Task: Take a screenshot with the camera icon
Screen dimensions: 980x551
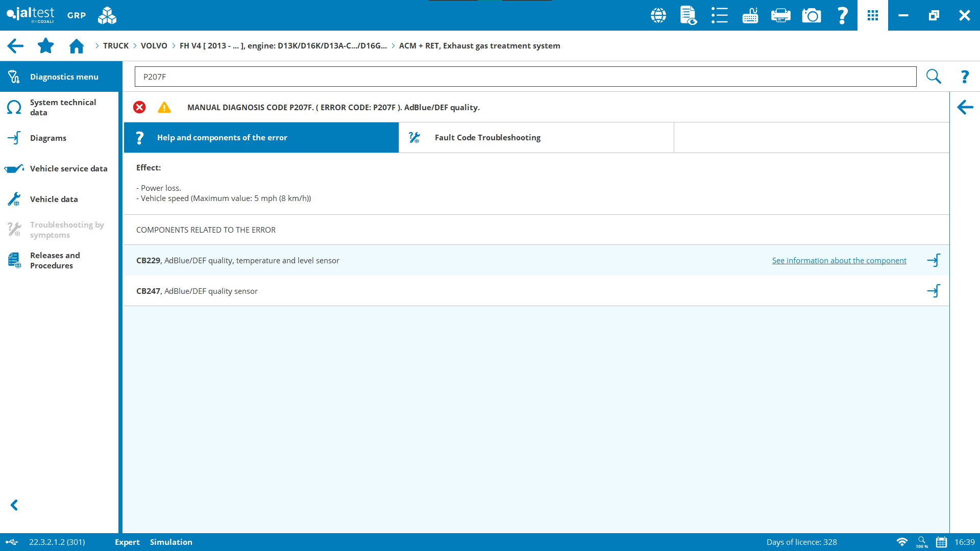Action: [812, 15]
